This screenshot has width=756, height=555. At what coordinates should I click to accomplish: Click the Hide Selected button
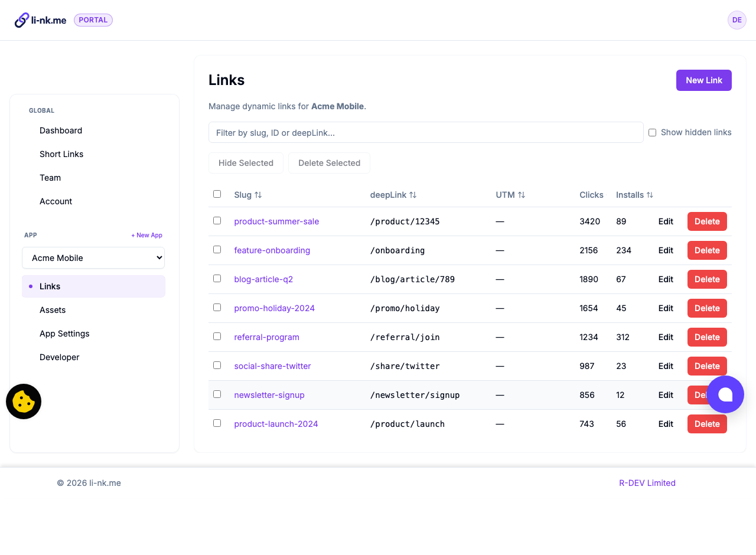coord(246,163)
